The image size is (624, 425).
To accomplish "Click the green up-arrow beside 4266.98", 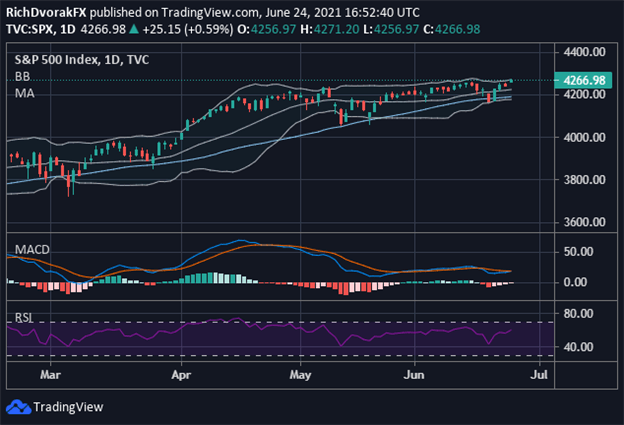I will (x=134, y=29).
